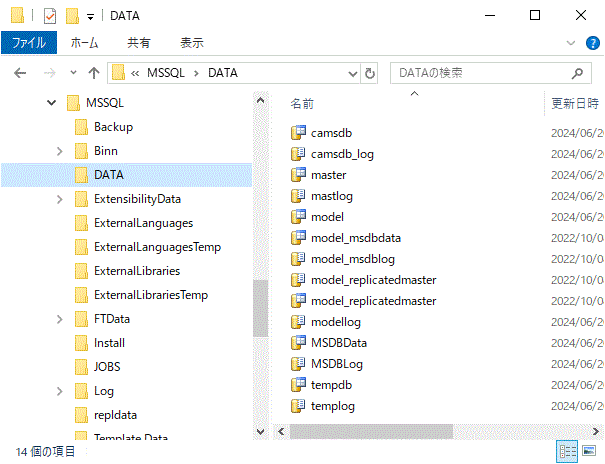Image resolution: width=605 pixels, height=464 pixels.
Task: Refresh the DATA folder view
Action: [369, 73]
